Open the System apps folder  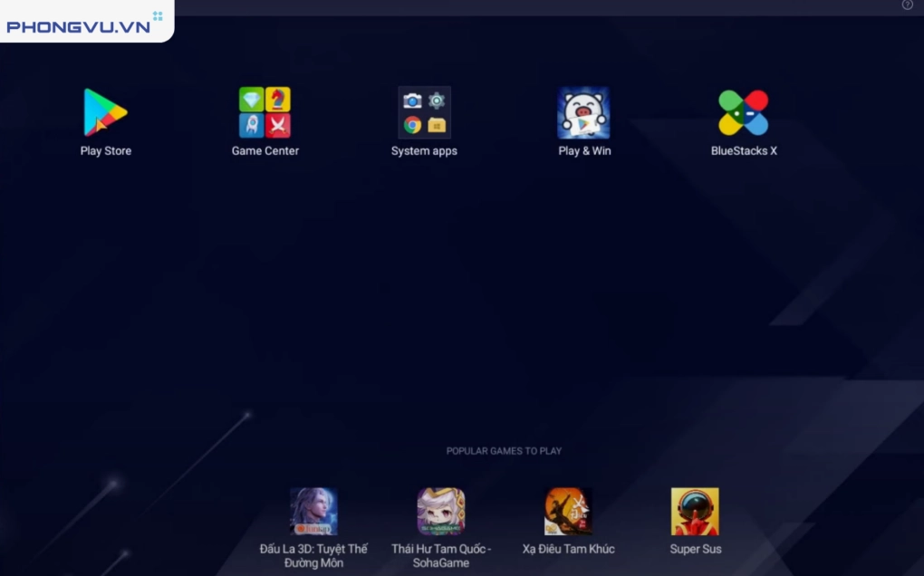tap(424, 112)
